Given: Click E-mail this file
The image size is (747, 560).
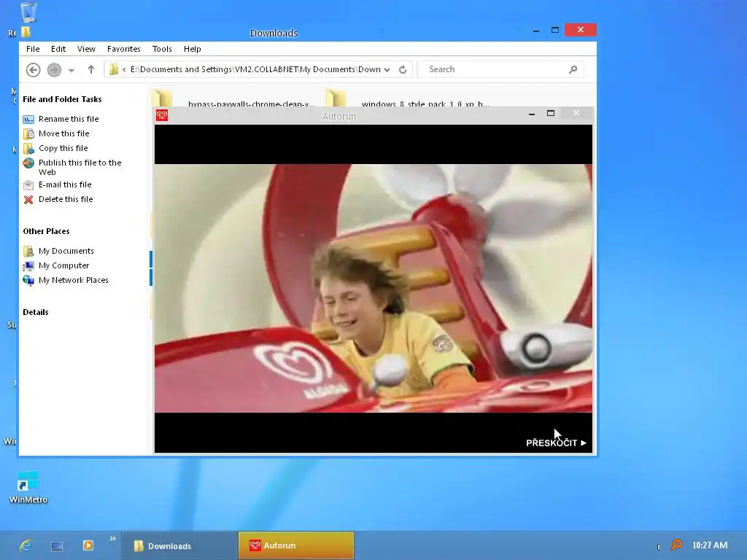Looking at the screenshot, I should click(65, 184).
